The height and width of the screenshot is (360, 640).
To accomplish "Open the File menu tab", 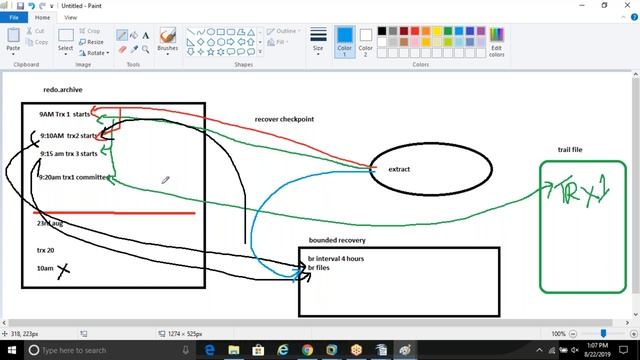I will coord(14,18).
